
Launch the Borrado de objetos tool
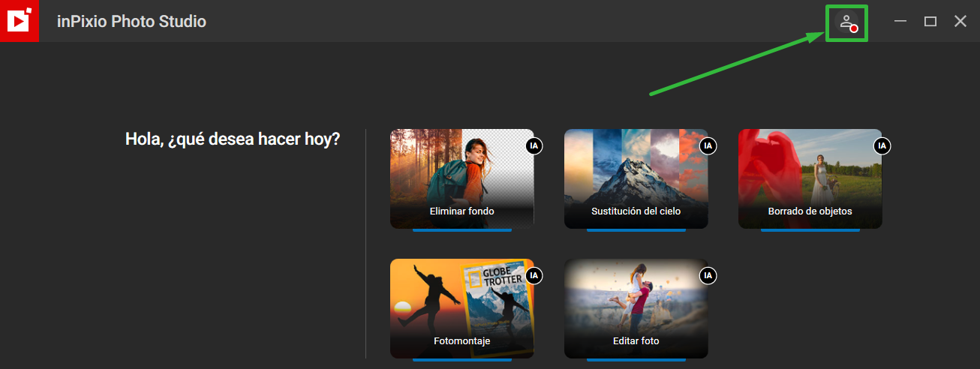(x=810, y=178)
